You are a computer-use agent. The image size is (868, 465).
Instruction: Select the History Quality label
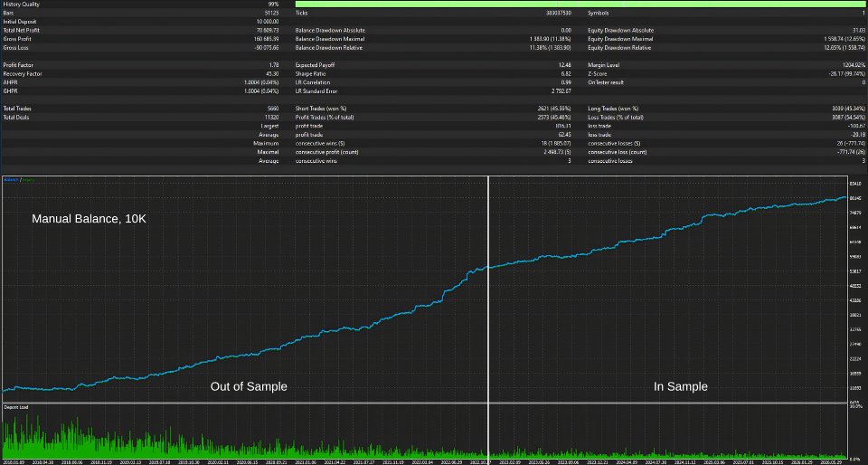tap(21, 4)
